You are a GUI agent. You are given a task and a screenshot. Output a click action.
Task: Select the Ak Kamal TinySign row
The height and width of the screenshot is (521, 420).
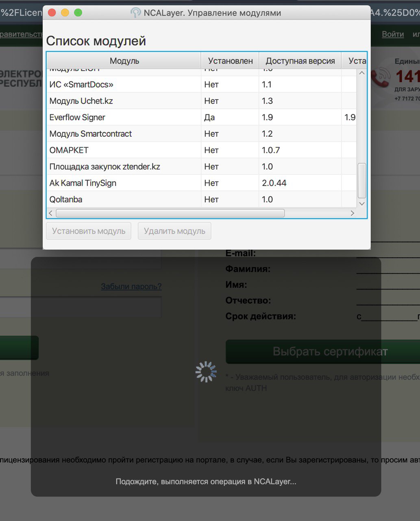202,183
